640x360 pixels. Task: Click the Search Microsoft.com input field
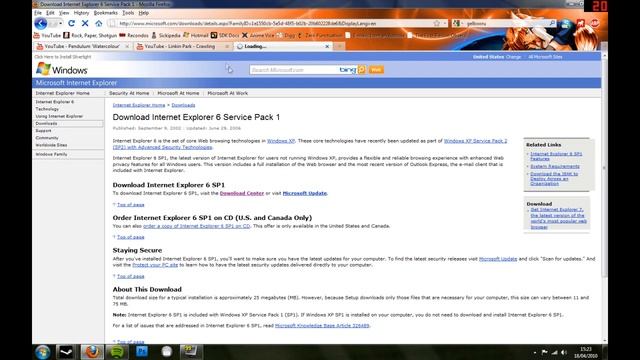[x=294, y=70]
